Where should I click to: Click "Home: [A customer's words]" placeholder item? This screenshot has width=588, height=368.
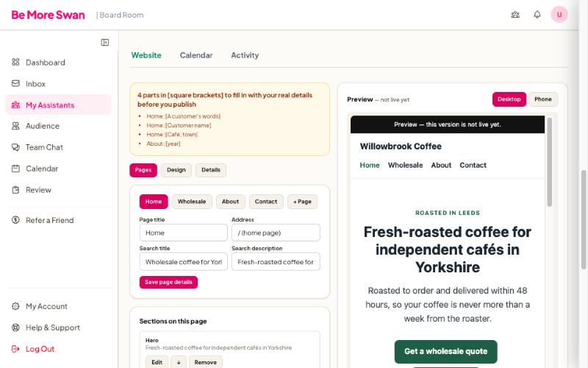(183, 116)
